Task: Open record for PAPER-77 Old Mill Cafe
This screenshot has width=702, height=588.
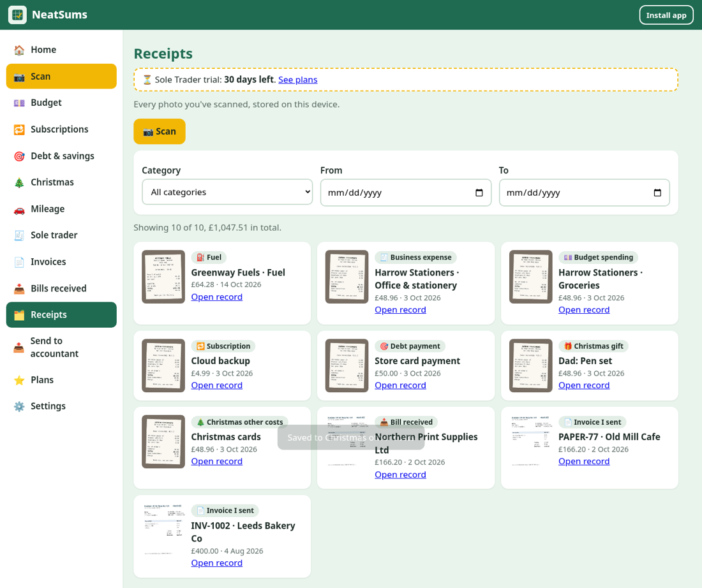Action: pos(584,461)
